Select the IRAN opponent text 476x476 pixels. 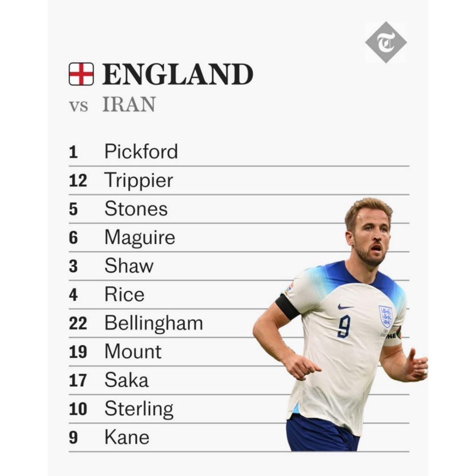tap(129, 105)
